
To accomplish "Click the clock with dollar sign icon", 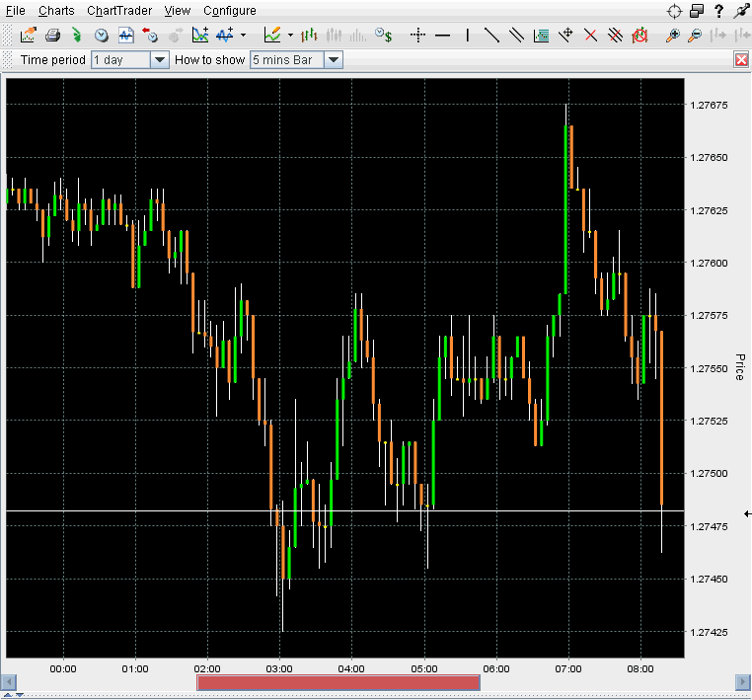I will coord(383,35).
